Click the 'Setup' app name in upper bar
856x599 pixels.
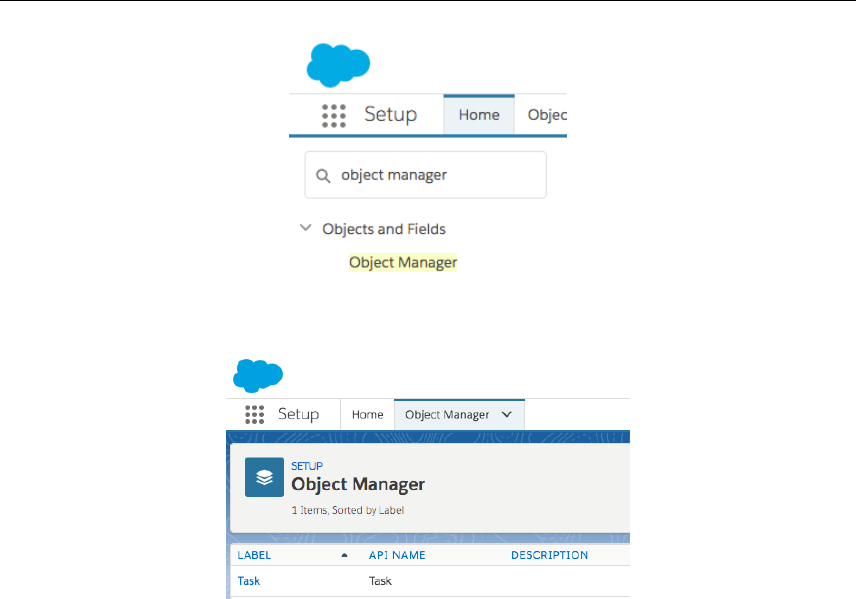tap(390, 114)
